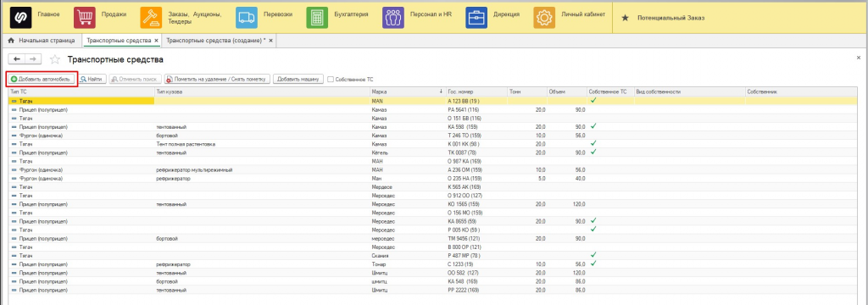Screen dimensions: 868x305
Task: Click green checkmark in P 487 MP (78) row
Action: 593,255
